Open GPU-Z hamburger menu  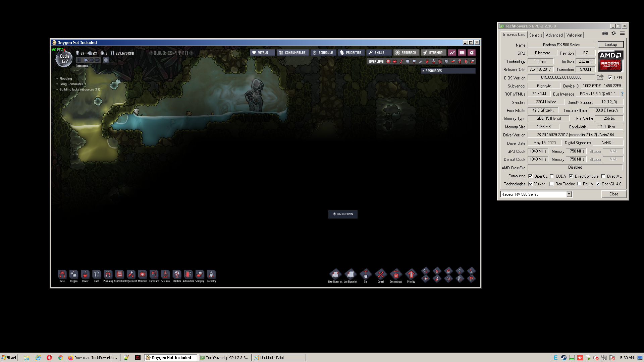coord(622,34)
